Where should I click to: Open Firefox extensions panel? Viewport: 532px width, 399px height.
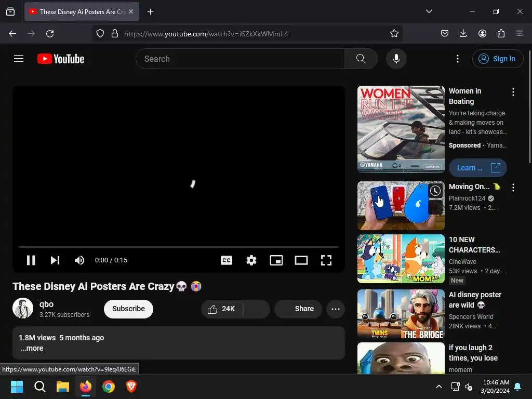click(x=501, y=33)
